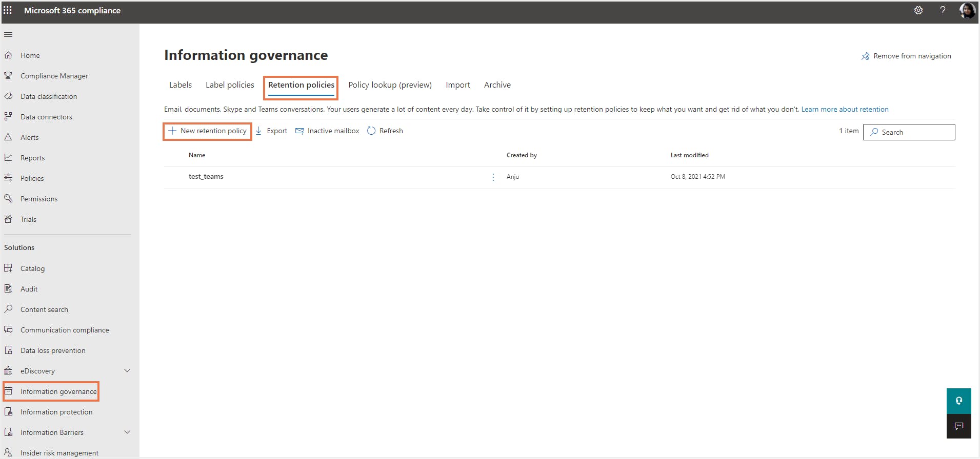Click the Insider risk management icon

pyautogui.click(x=8, y=453)
